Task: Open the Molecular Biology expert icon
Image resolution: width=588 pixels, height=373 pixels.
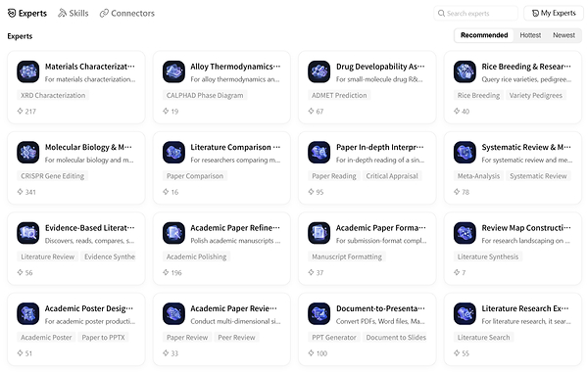Action: coord(28,152)
